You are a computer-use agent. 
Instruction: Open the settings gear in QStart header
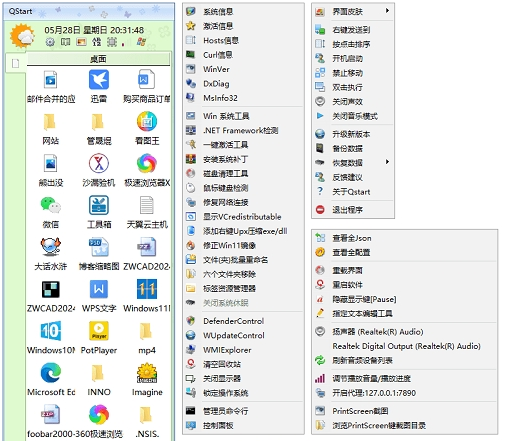50,42
